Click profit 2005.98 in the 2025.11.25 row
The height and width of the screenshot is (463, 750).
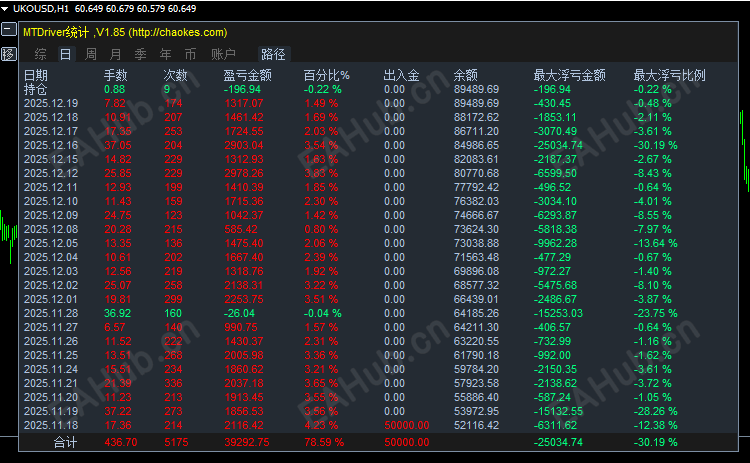[244, 355]
